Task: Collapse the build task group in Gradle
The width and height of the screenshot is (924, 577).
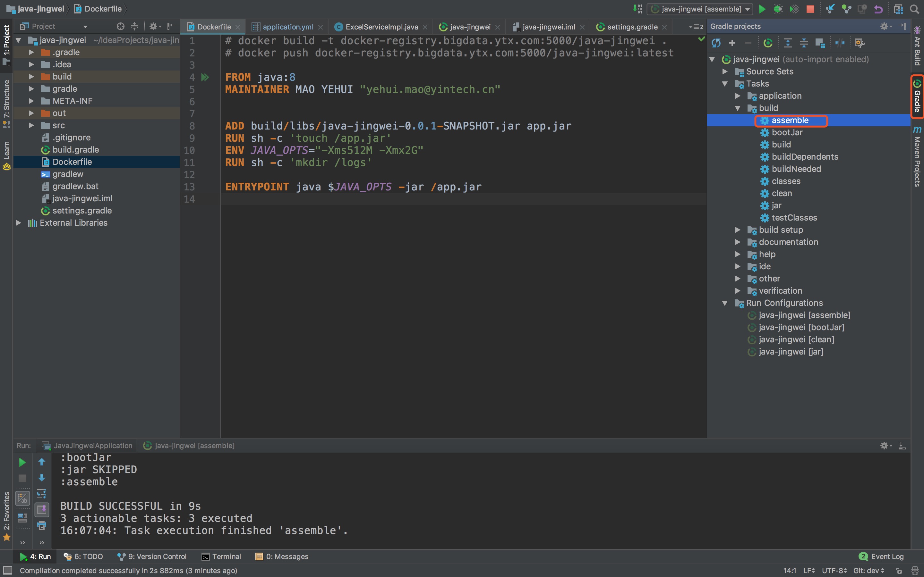Action: [x=738, y=108]
